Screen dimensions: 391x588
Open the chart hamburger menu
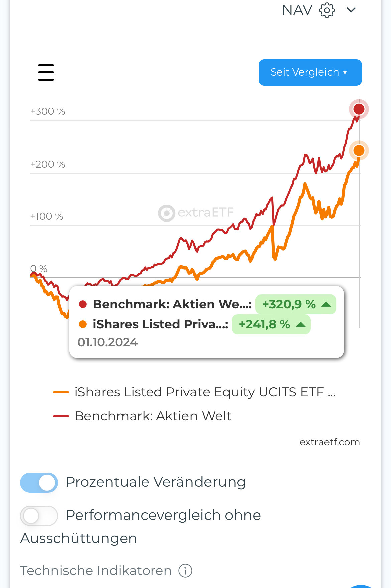pos(46,72)
